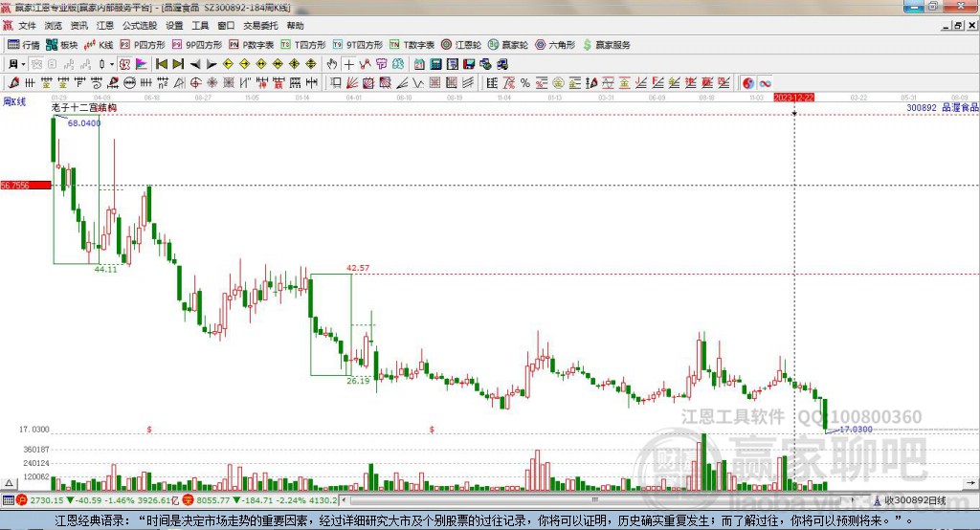The width and height of the screenshot is (980, 530).
Task: Click the red floppy disk save icon
Action: pyautogui.click(x=469, y=64)
